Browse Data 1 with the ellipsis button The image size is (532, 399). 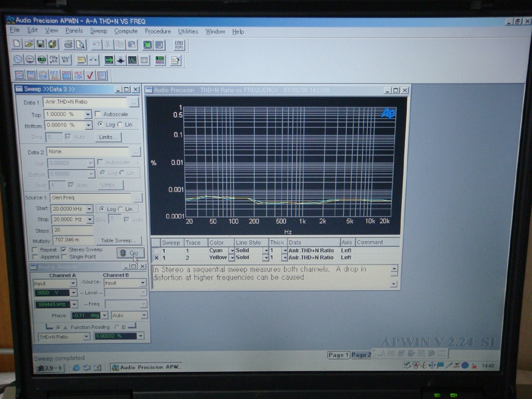coord(134,102)
